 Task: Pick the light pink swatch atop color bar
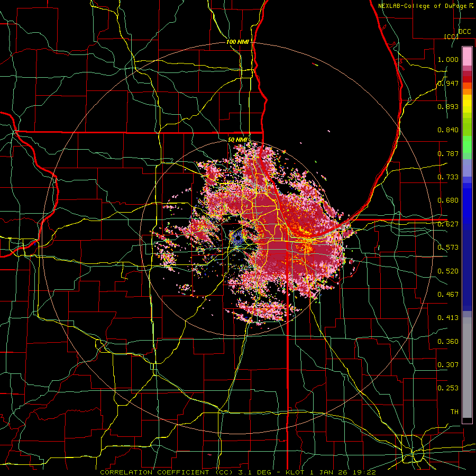coord(467,56)
